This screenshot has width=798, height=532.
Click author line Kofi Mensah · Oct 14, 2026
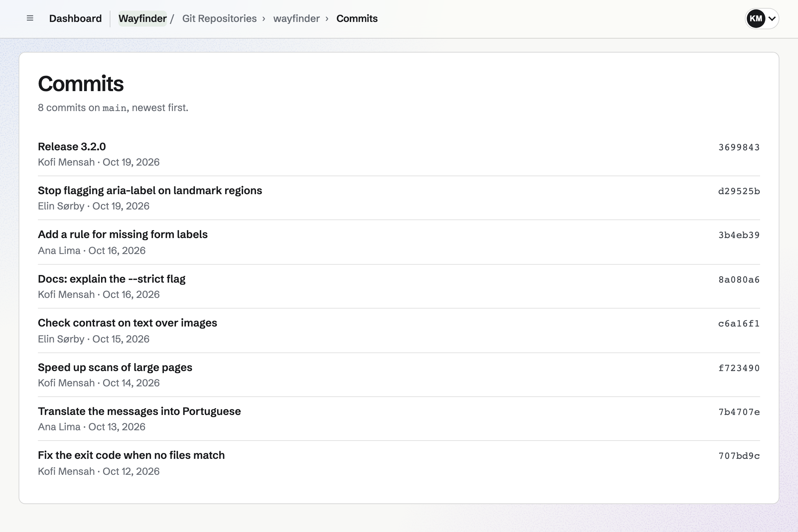(x=99, y=383)
